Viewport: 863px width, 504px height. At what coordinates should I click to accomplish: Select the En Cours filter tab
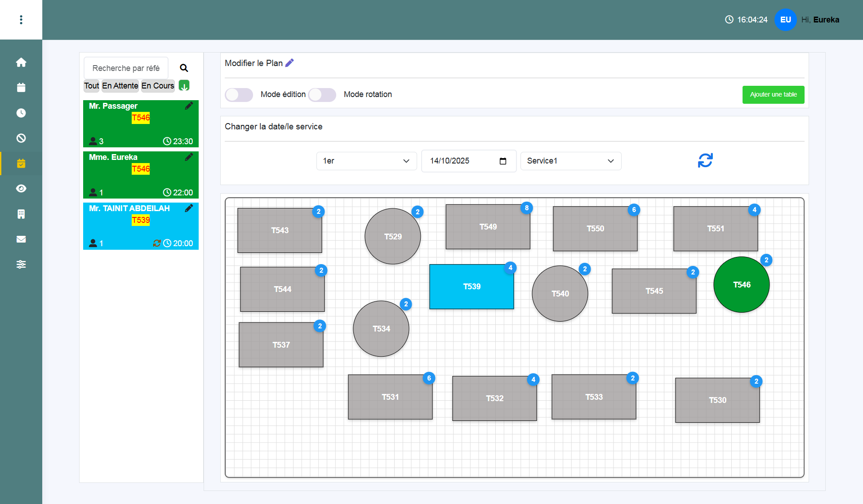pos(157,86)
